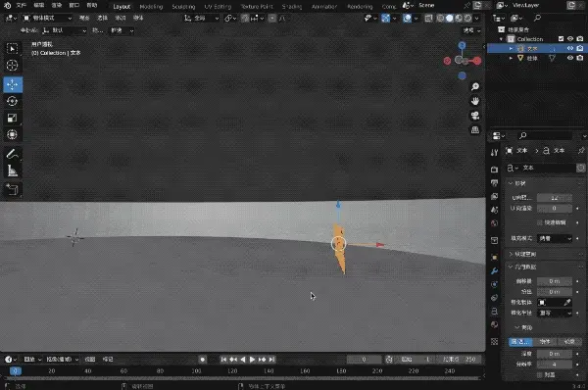Open the viewport shading options dropdown

coord(476,18)
